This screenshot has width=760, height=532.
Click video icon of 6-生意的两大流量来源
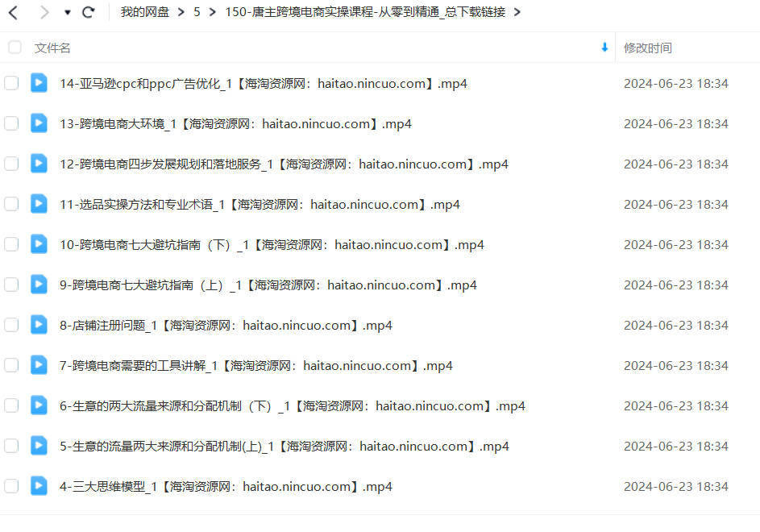point(39,405)
